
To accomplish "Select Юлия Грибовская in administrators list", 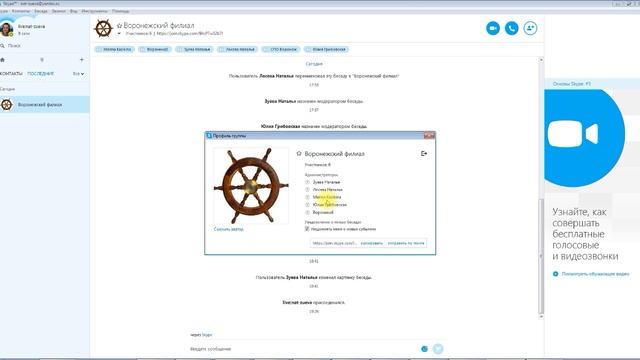I will pos(330,205).
